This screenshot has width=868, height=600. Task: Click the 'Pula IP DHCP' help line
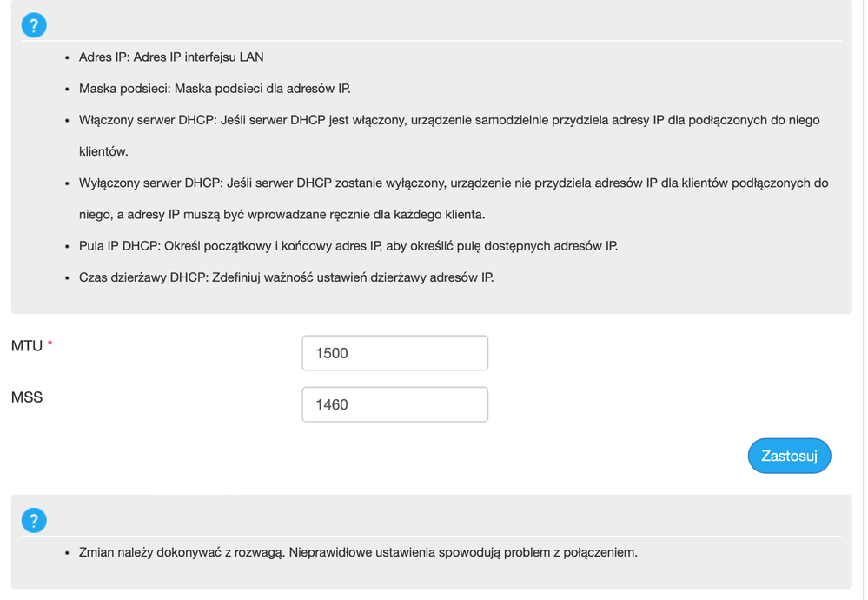[348, 246]
